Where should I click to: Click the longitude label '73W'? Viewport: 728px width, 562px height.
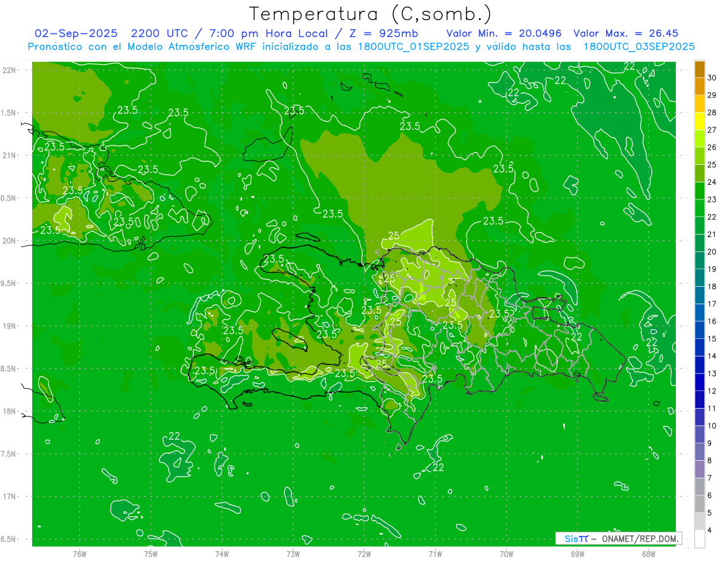tap(293, 554)
